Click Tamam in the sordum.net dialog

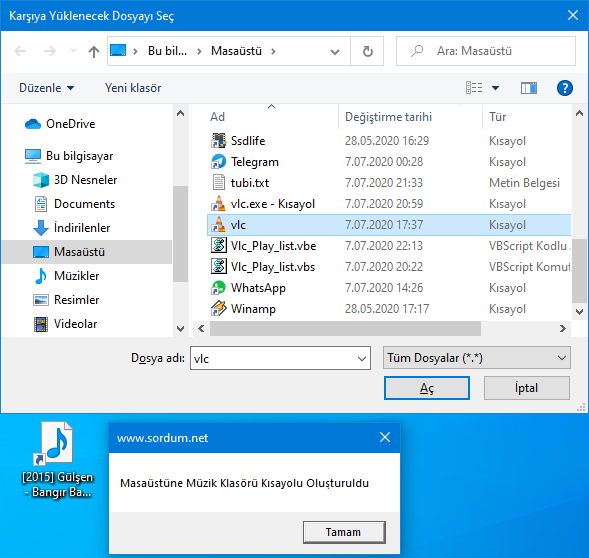pos(344,532)
